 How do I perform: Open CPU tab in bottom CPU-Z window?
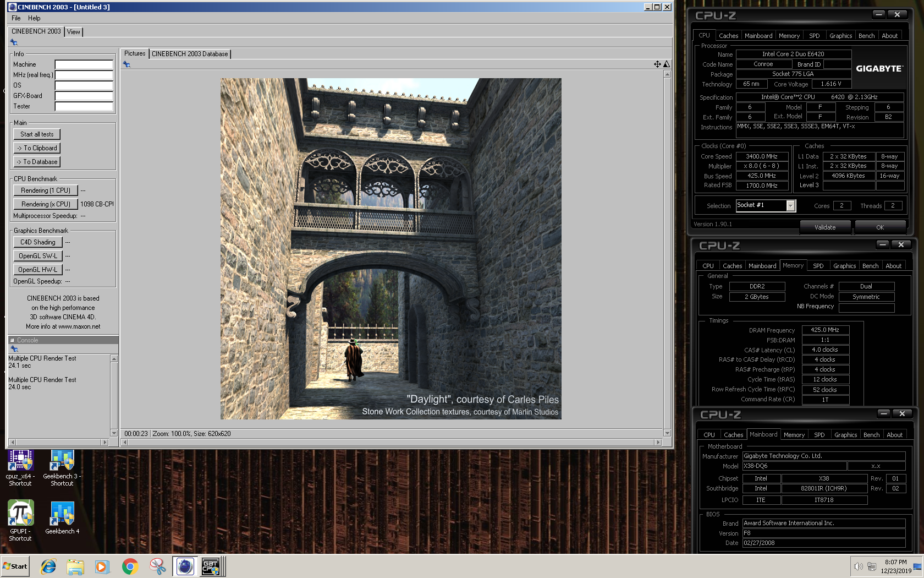710,435
